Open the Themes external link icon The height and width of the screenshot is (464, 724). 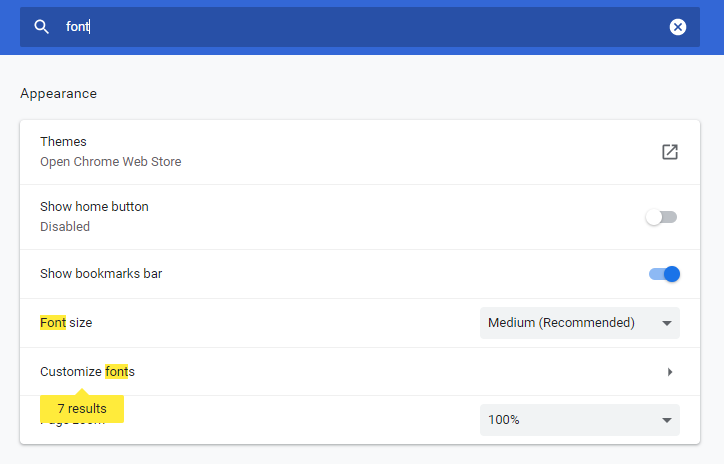(670, 152)
